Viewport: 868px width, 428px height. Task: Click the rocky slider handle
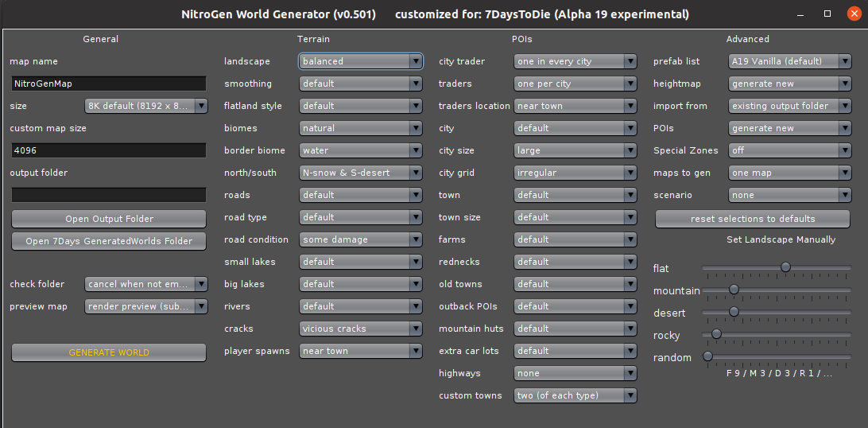point(716,334)
